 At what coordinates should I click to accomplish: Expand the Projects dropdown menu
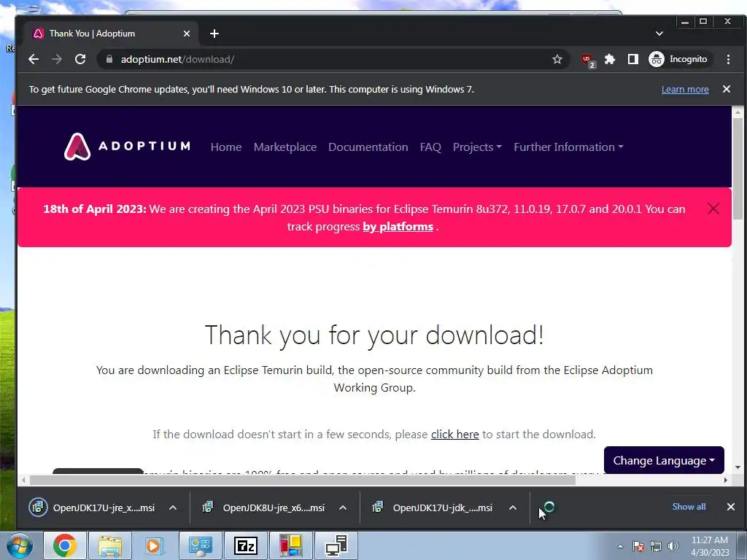coord(477,147)
